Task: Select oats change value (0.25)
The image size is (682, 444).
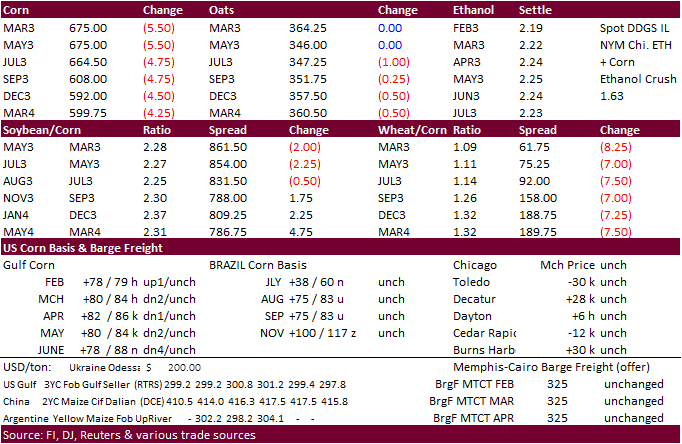Action: click(394, 79)
